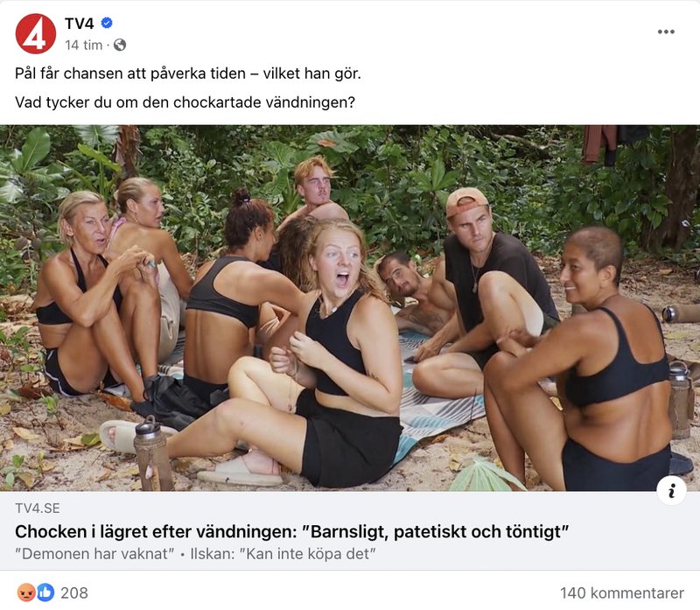Click the round info icon on image
The image size is (700, 610).
(671, 490)
